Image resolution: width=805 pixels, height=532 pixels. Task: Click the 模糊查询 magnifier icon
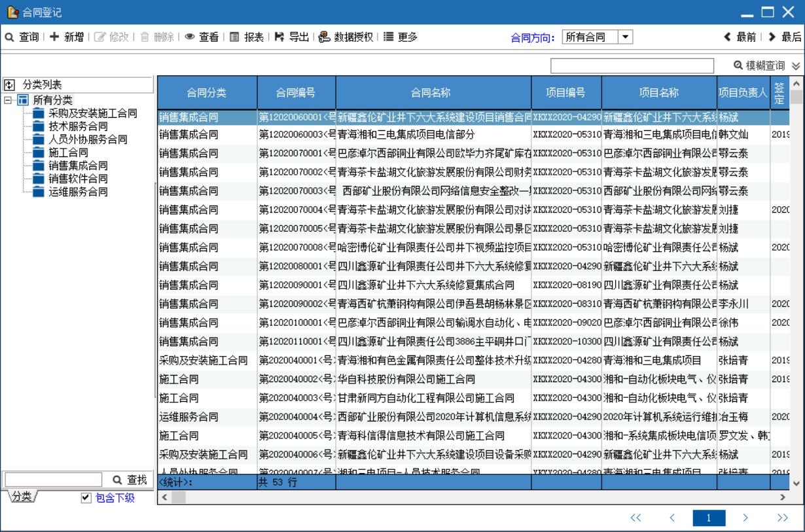click(x=738, y=65)
